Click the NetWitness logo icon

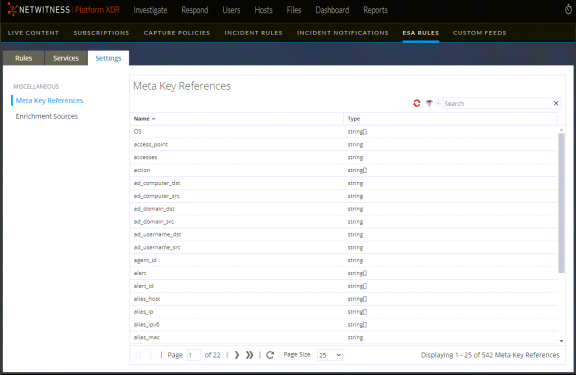tap(12, 10)
